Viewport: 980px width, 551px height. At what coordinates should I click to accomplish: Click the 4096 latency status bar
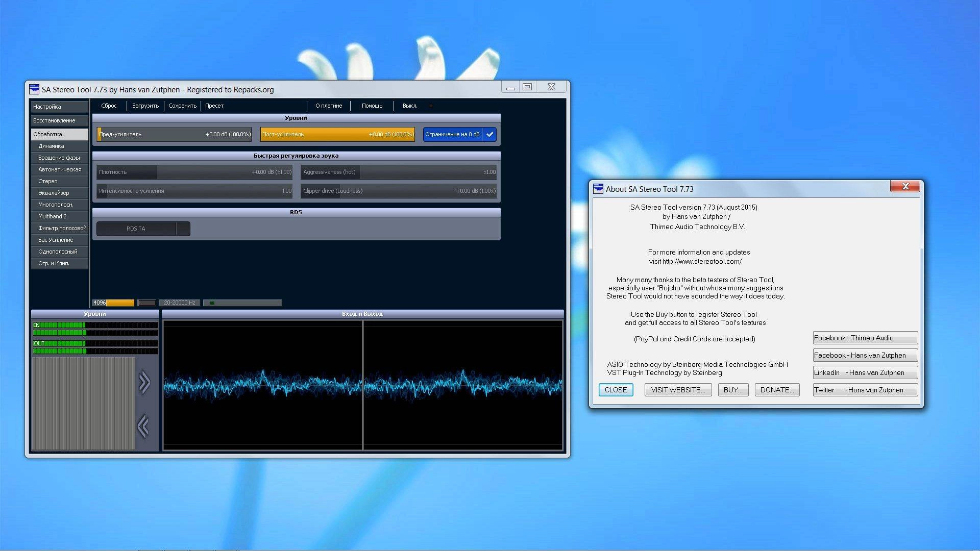point(113,303)
